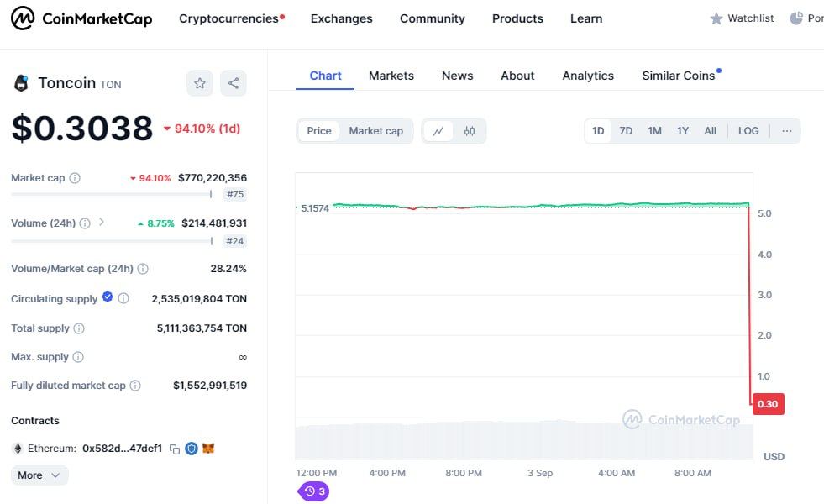Click the share icon next to Toncoin
Image resolution: width=824 pixels, height=504 pixels.
point(234,83)
